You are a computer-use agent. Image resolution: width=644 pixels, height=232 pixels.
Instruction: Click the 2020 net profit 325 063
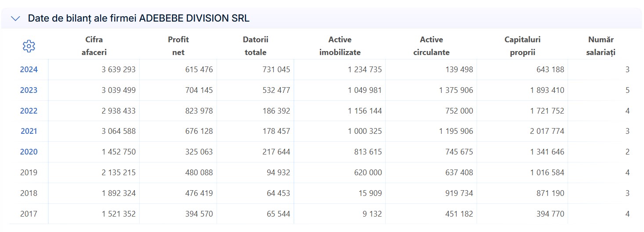point(199,152)
